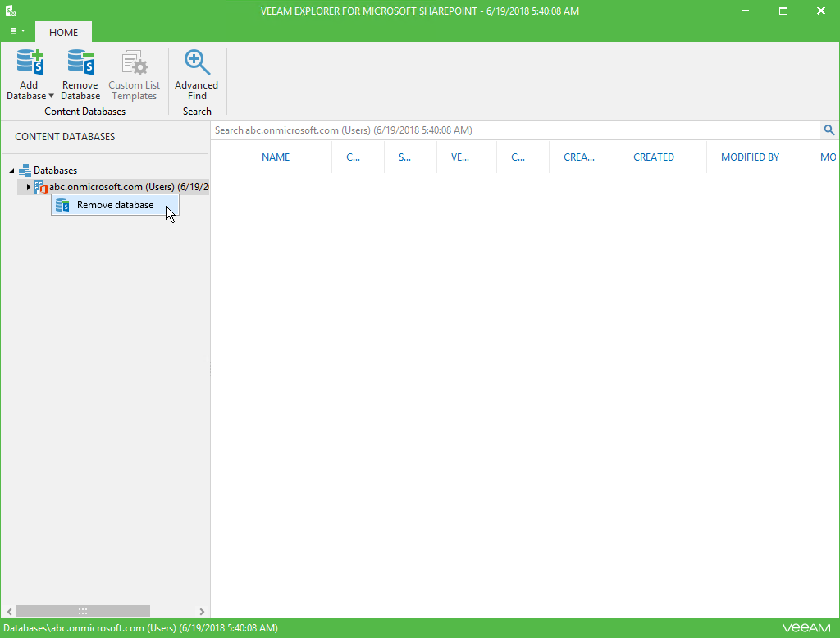
Task: Open Custom List Templates
Action: pos(134,75)
